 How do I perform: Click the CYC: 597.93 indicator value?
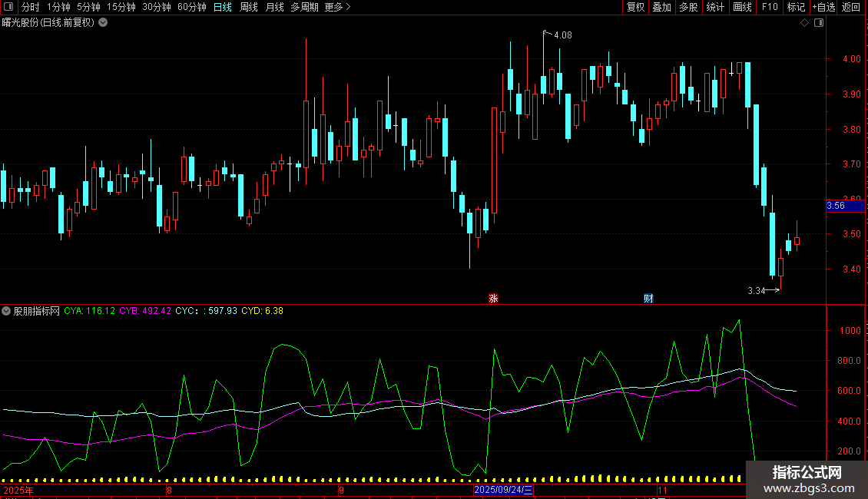[x=206, y=311]
